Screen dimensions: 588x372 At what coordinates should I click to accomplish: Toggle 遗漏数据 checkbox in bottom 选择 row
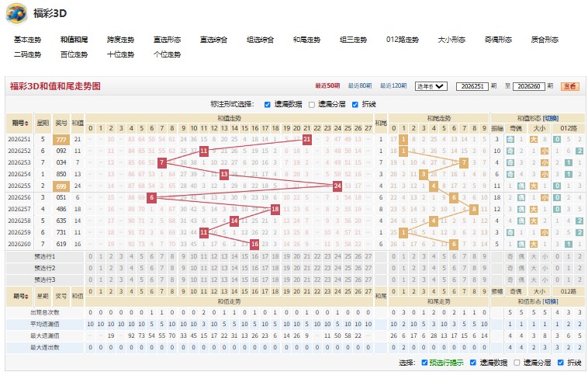[x=472, y=362]
